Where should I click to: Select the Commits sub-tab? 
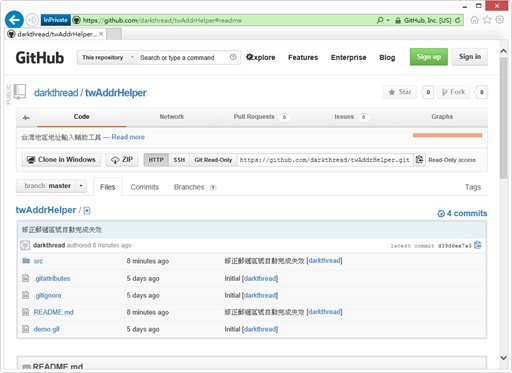144,187
